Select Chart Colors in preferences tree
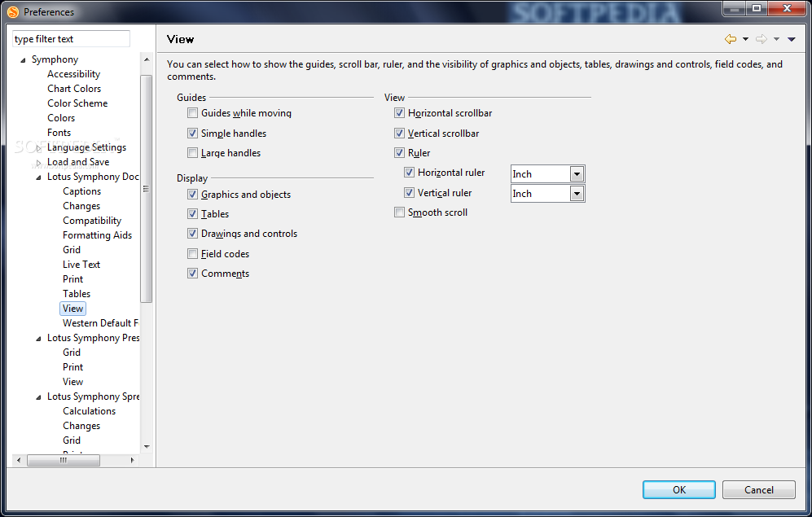This screenshot has height=517, width=812. point(74,89)
